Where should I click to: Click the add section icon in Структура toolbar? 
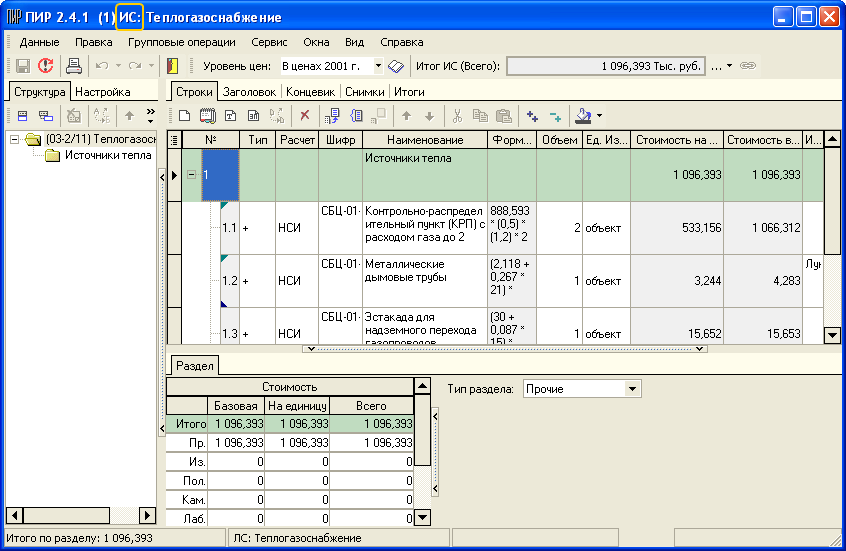tap(22, 116)
